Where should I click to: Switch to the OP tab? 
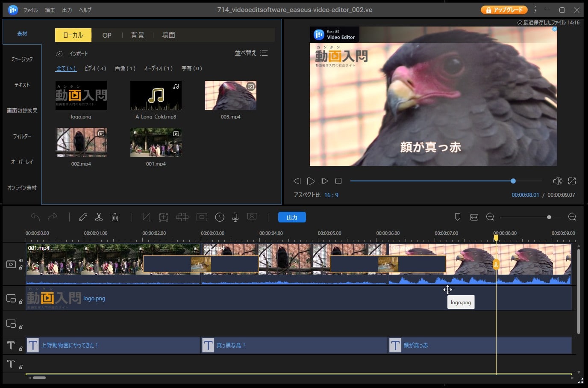[107, 35]
